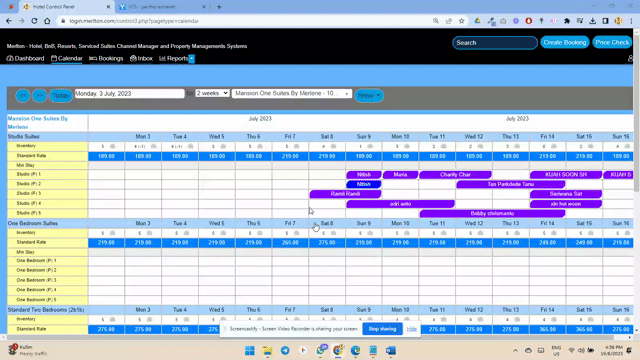Reload the page with browser refresh icon
The height and width of the screenshot is (360, 640).
click(x=34, y=21)
